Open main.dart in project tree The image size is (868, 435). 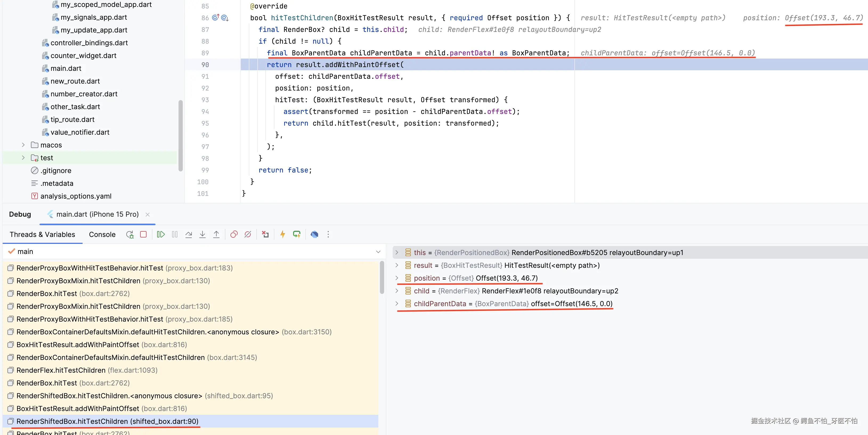(x=66, y=68)
